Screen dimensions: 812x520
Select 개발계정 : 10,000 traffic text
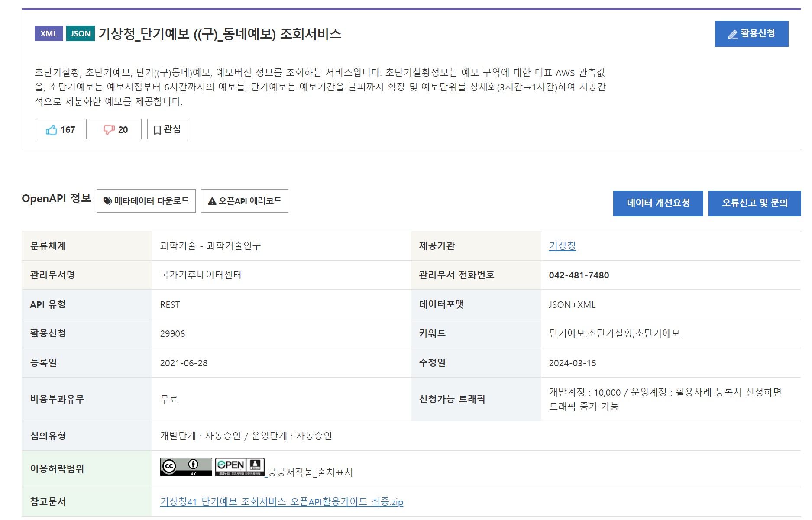pyautogui.click(x=585, y=392)
